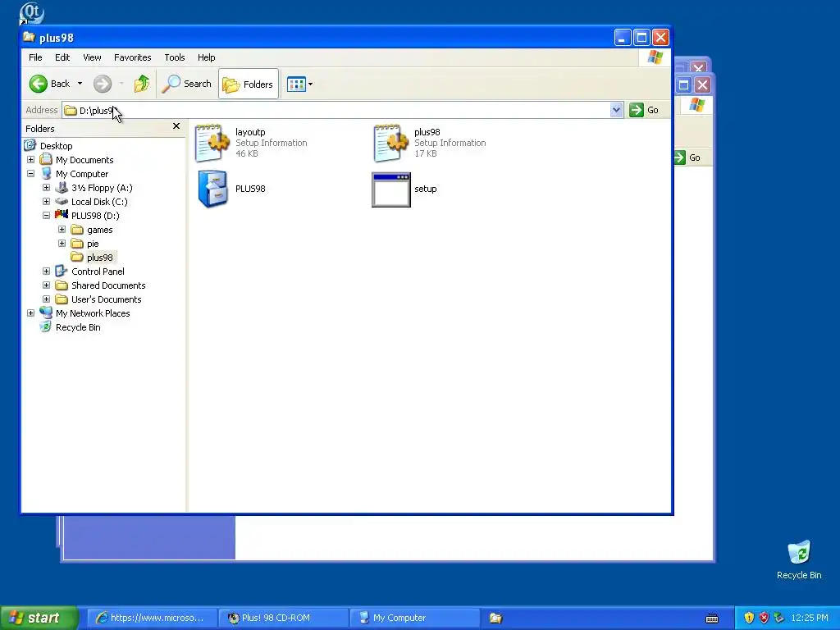This screenshot has width=840, height=630.
Task: Select the games folder icon
Action: 77,230
